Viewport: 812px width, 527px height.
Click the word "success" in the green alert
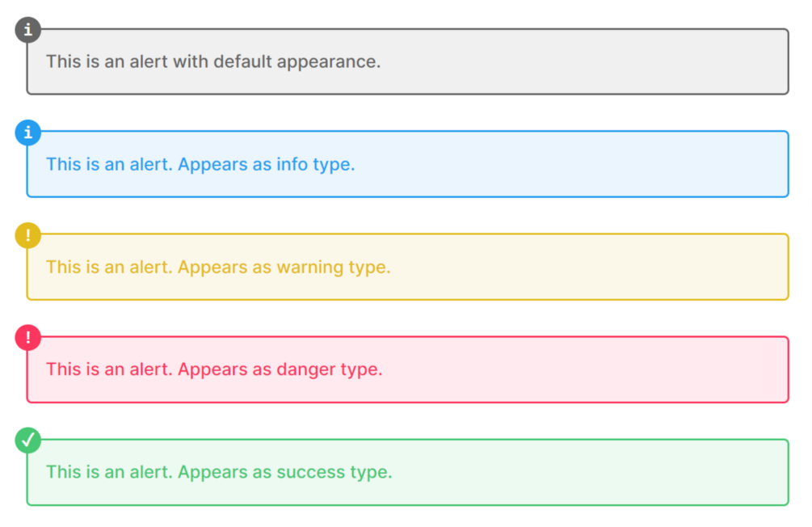[308, 472]
